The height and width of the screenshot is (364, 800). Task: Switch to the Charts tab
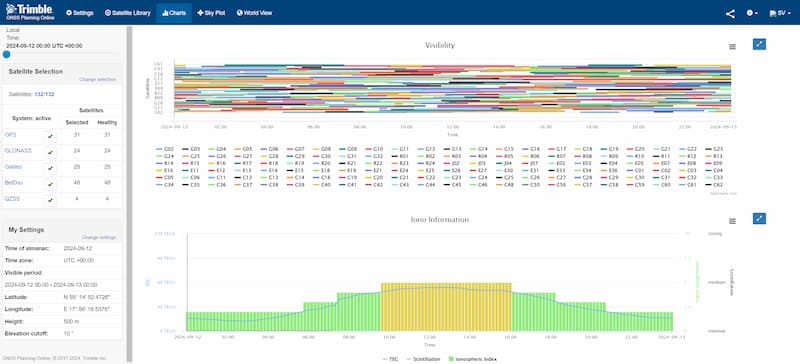coord(174,13)
